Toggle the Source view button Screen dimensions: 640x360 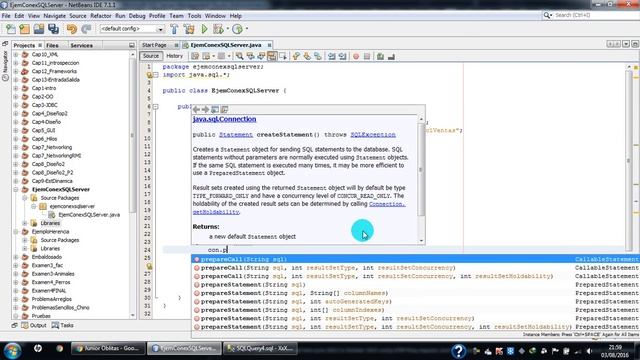tap(151, 56)
